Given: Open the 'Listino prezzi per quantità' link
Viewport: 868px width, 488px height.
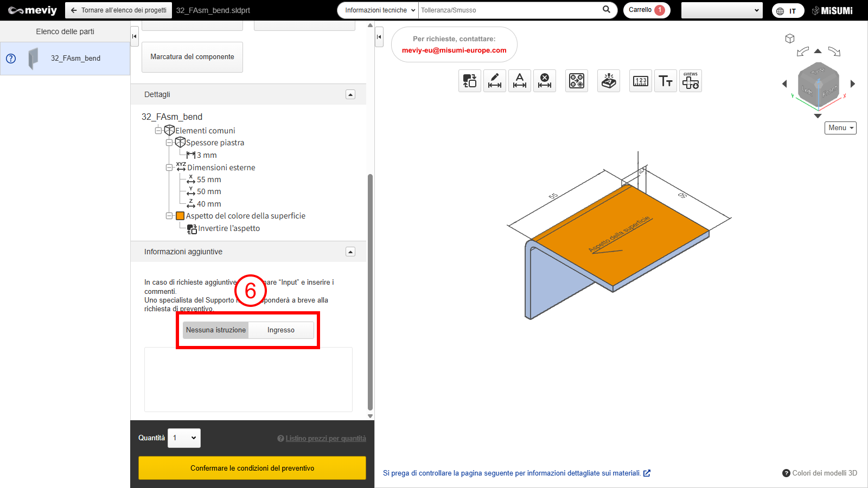Looking at the screenshot, I should click(x=325, y=439).
